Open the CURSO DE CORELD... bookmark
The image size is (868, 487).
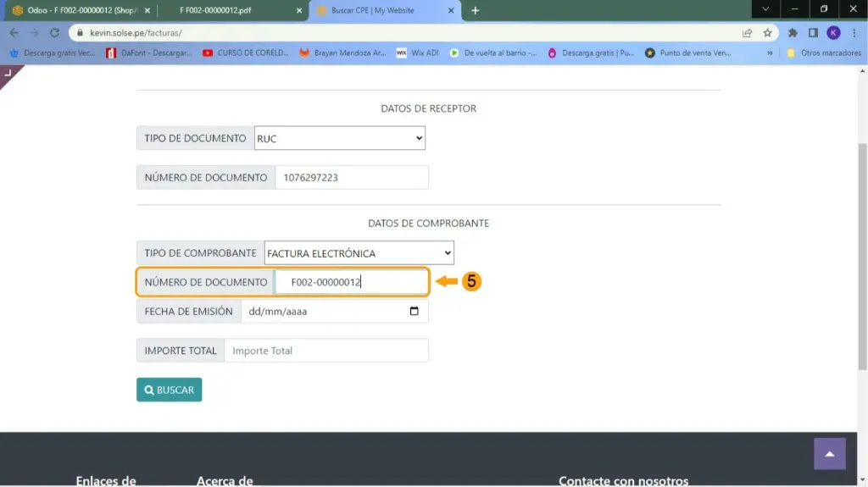click(x=246, y=53)
